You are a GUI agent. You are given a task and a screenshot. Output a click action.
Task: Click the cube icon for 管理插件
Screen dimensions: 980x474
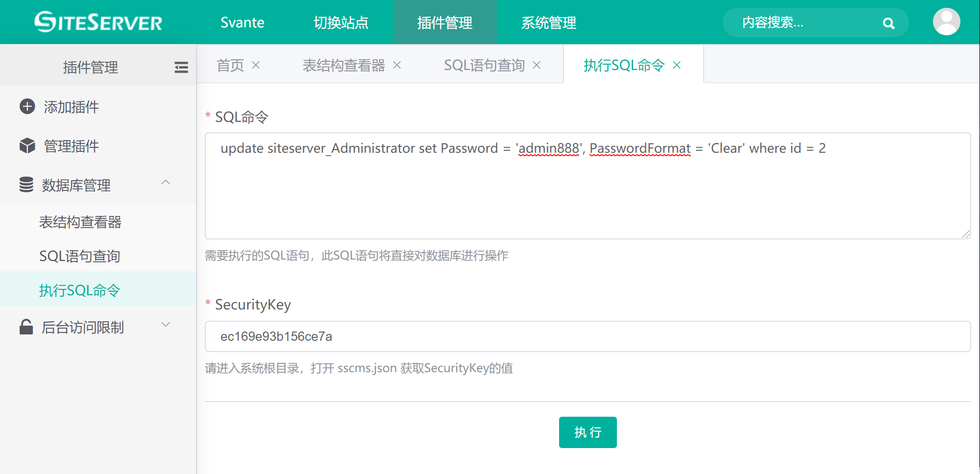tap(27, 146)
